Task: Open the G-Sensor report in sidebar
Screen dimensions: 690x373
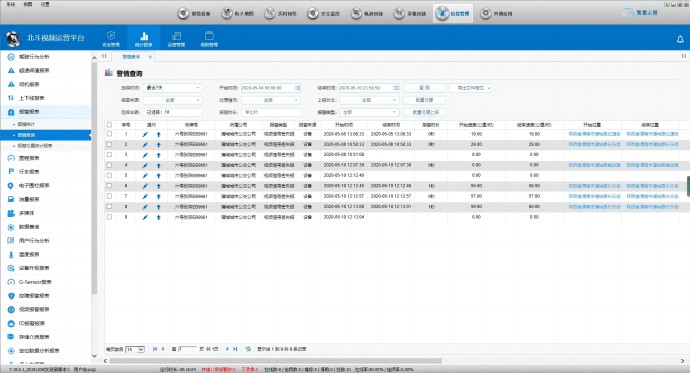Action: tap(35, 282)
